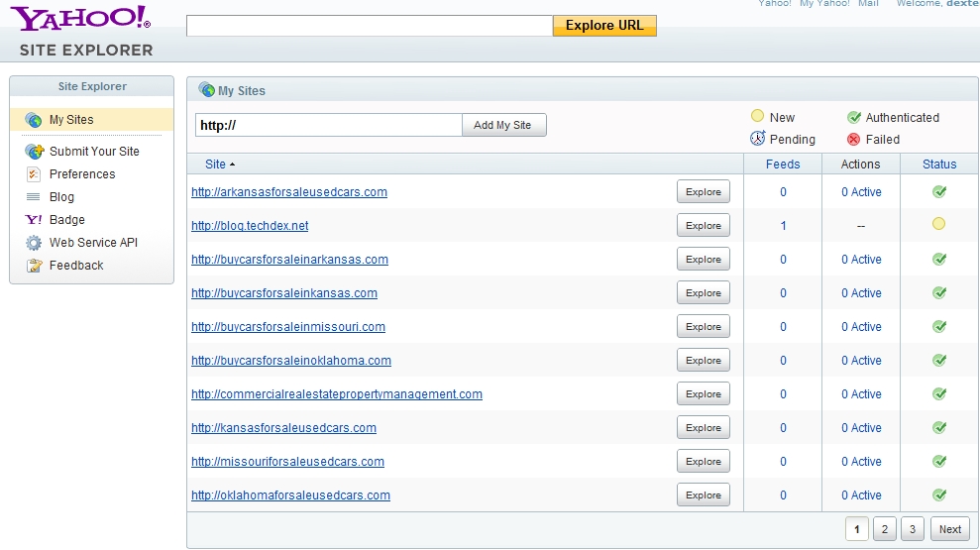The width and height of the screenshot is (980, 550).
Task: Go to page 2 of sites
Action: coord(884,529)
